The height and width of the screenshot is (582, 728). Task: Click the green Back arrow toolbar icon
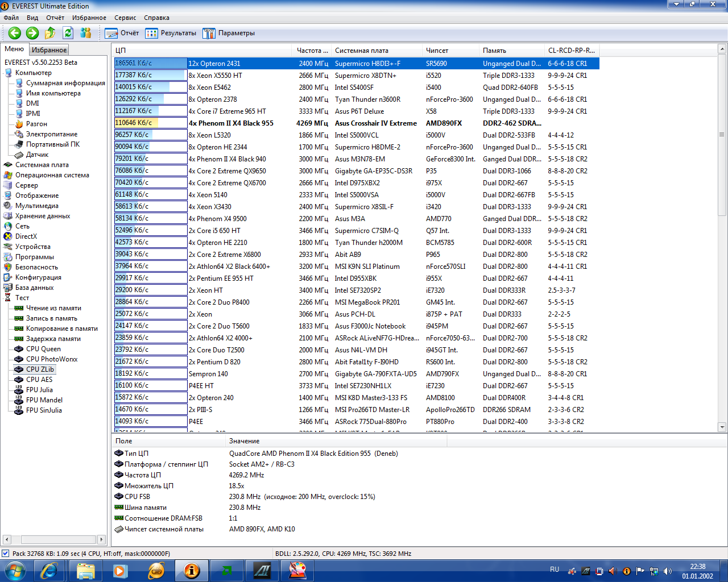[x=15, y=33]
